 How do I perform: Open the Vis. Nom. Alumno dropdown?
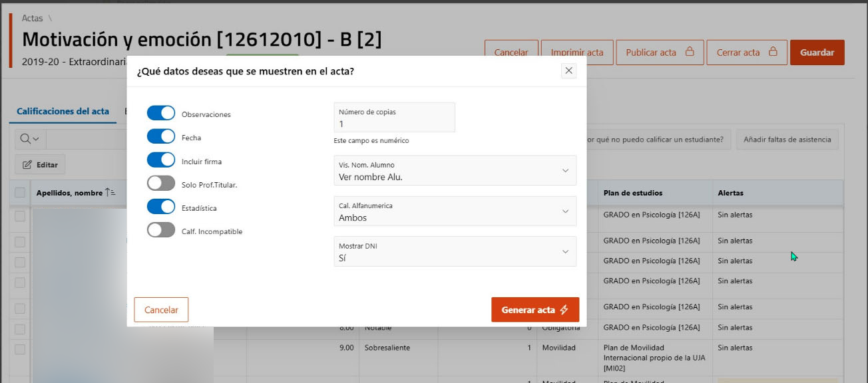(455, 170)
